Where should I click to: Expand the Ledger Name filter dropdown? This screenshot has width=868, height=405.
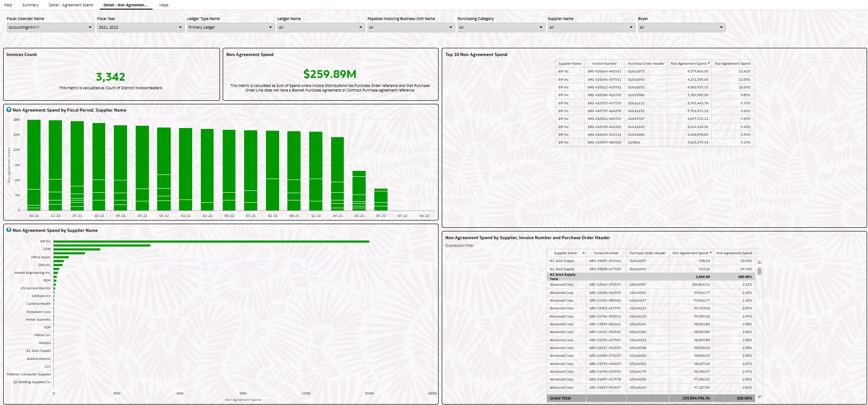coord(321,27)
